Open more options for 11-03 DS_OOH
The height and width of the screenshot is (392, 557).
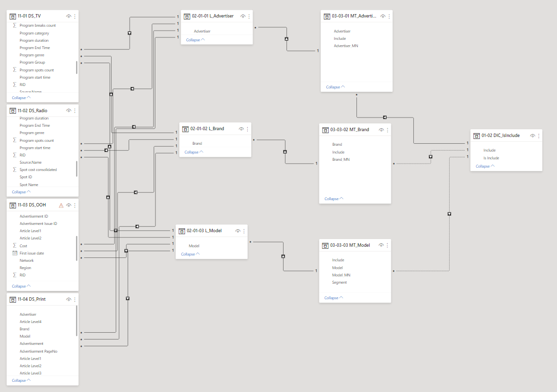pos(75,205)
